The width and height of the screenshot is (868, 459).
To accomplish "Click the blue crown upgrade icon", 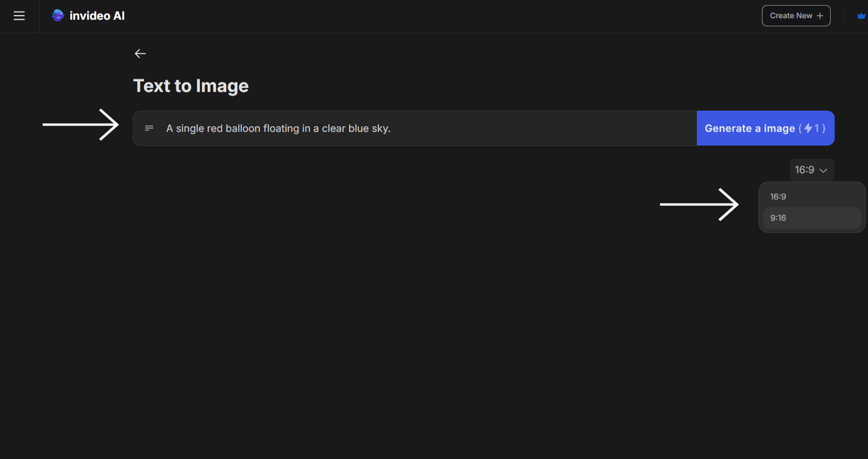I will click(861, 16).
